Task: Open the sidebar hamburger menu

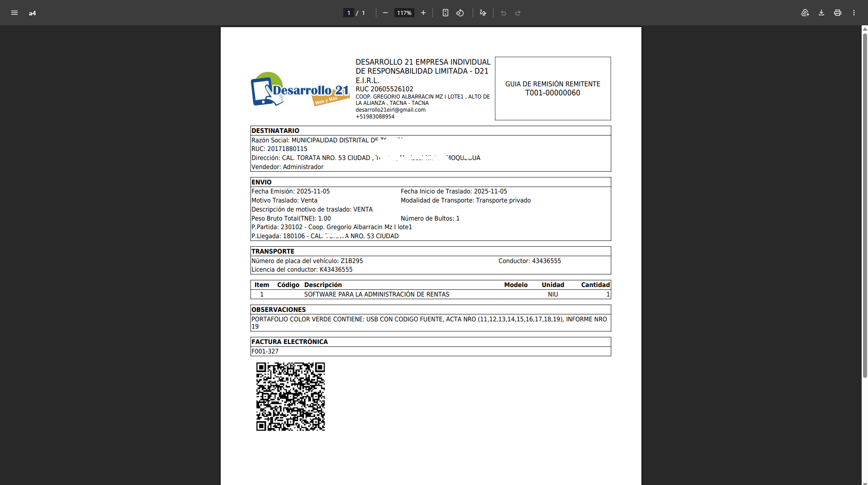Action: click(x=14, y=13)
